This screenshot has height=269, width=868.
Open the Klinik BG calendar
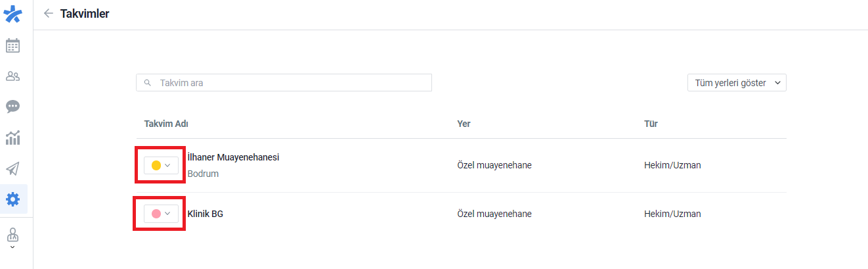pos(206,214)
